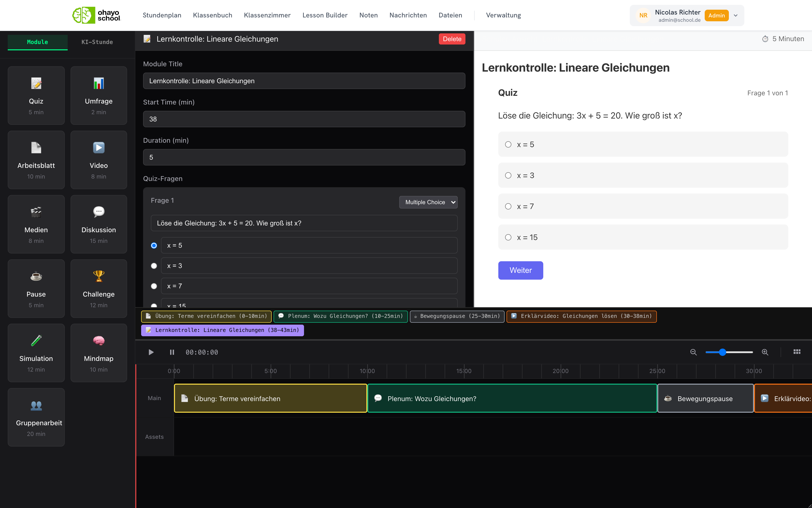Click the notepad icon beside module header
Image resolution: width=812 pixels, height=508 pixels.
[x=147, y=39]
